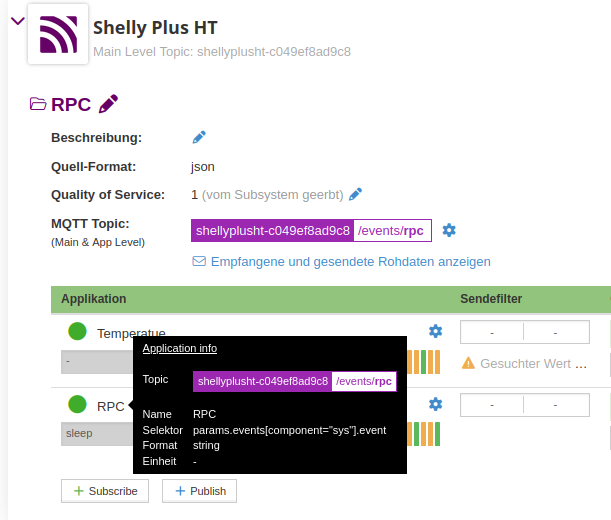Image resolution: width=611 pixels, height=520 pixels.
Task: Collapse the Shelly Plus HT device section
Action: click(16, 21)
